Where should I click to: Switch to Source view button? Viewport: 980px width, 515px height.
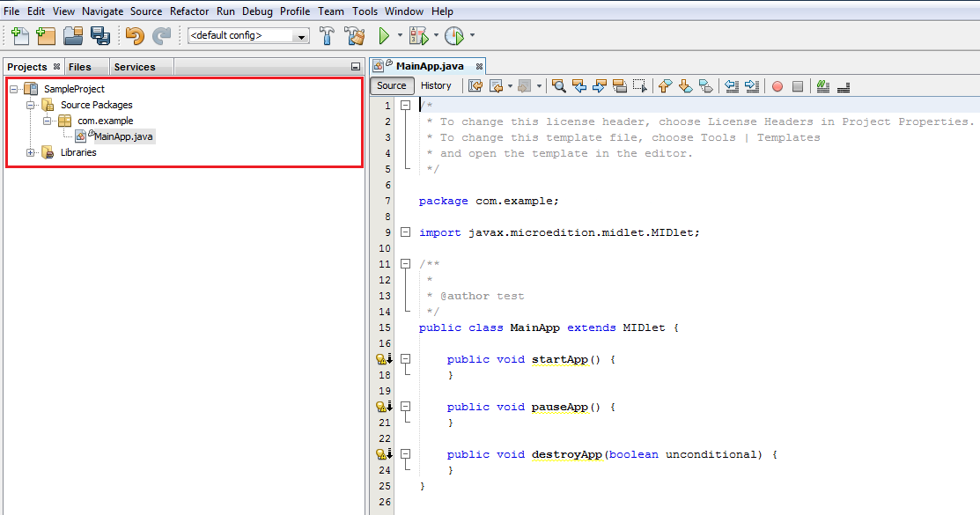point(391,85)
